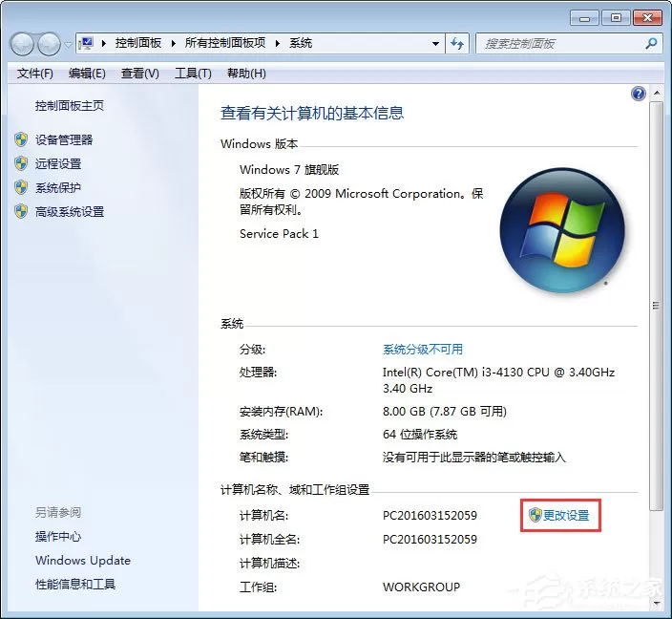
Task: Open the 工具(T) menu
Action: [x=193, y=74]
